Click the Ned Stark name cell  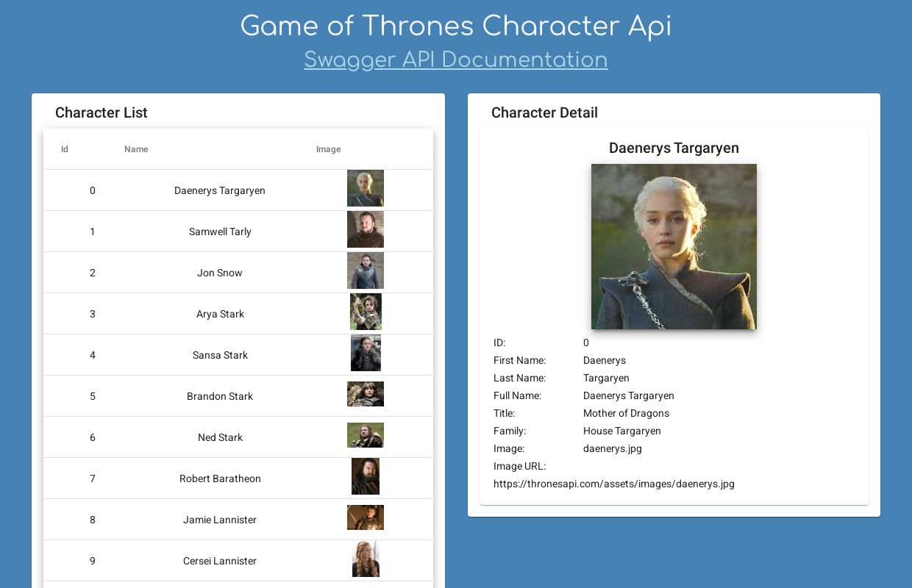coord(220,437)
